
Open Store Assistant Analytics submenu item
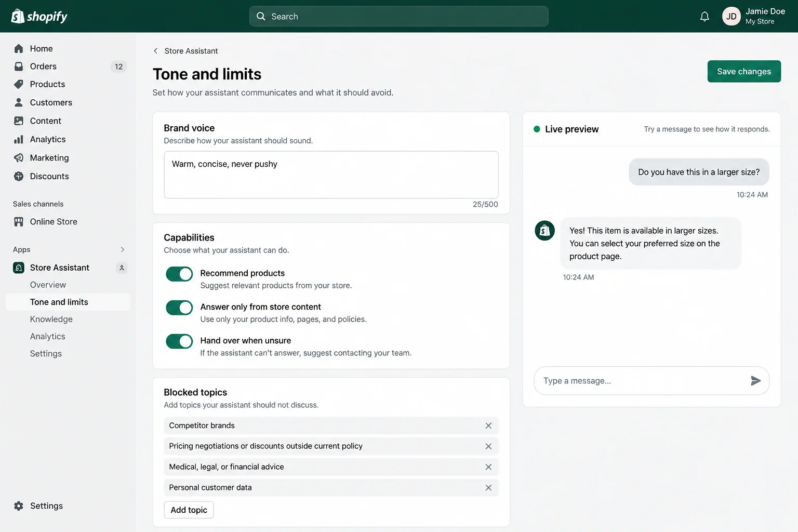[47, 336]
